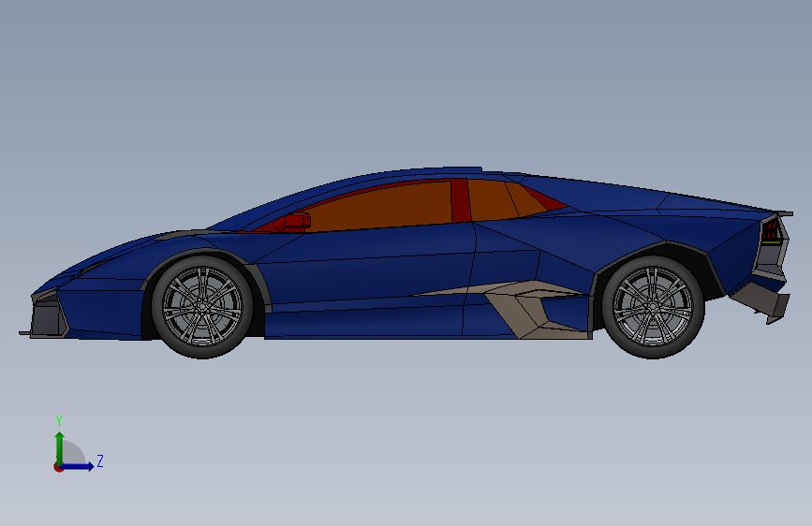
Task: Select the front bumper dark intake
Action: tap(48, 317)
